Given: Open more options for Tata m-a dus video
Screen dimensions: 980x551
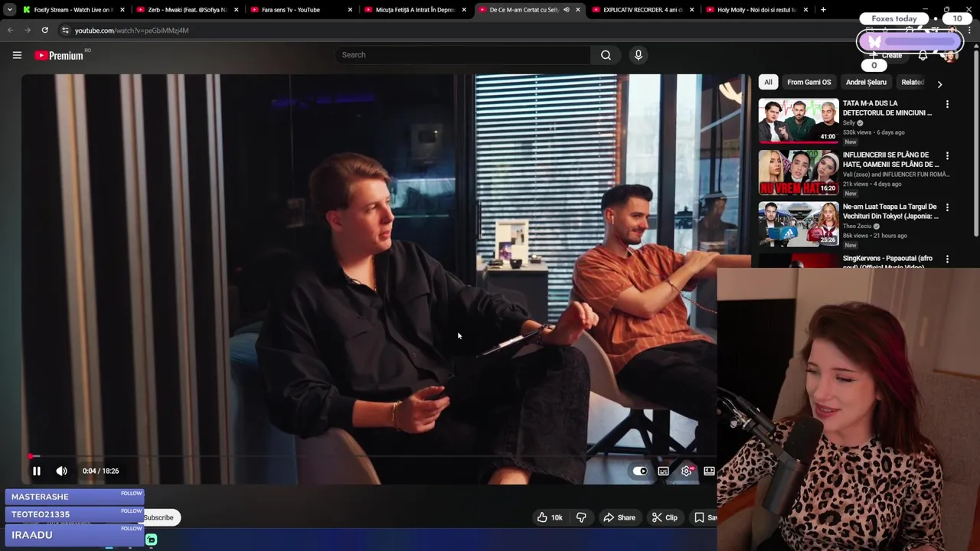Looking at the screenshot, I should 947,104.
